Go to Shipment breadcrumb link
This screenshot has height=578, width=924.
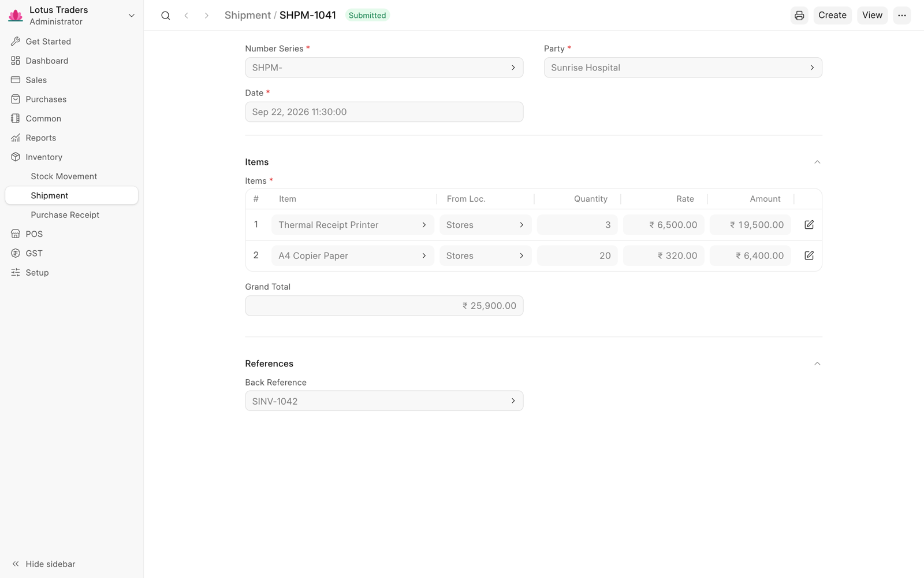(x=248, y=16)
